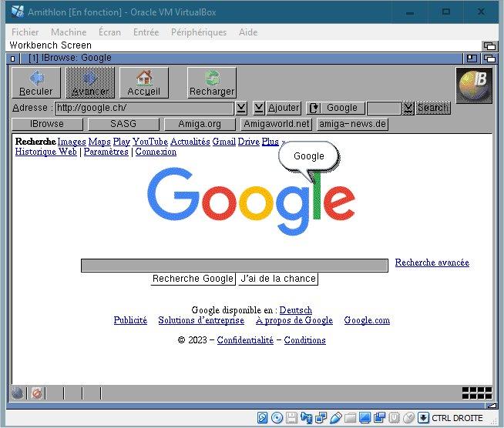Open the Historique Web link
The image size is (504, 428).
(46, 152)
